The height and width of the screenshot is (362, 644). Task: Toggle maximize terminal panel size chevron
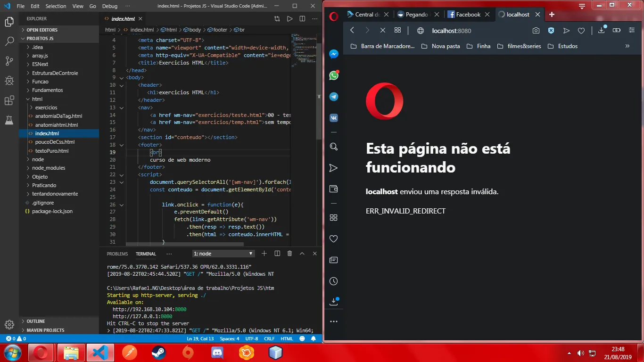click(x=302, y=254)
